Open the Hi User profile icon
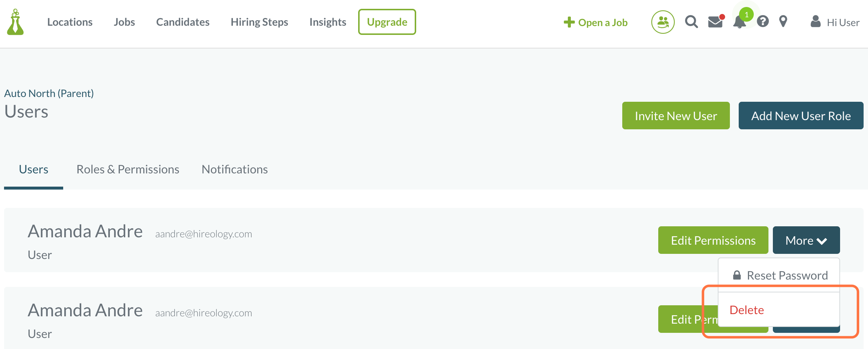 coord(815,22)
